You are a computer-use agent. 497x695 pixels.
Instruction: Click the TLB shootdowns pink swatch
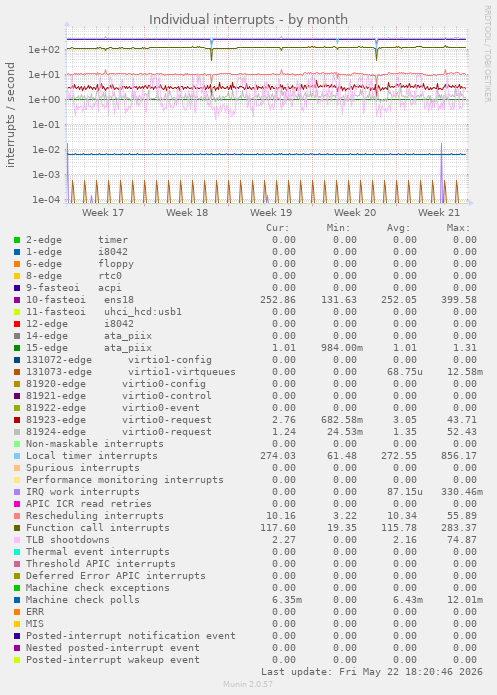click(17, 540)
